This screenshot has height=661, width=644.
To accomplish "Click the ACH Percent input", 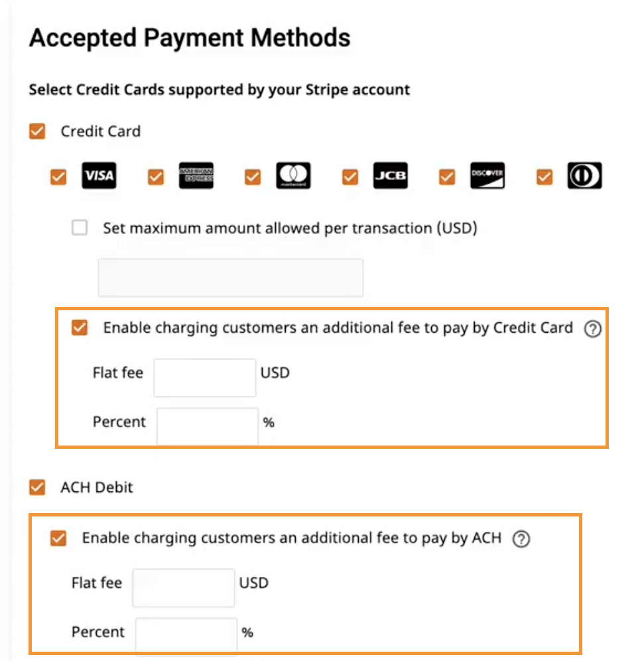I will [186, 636].
